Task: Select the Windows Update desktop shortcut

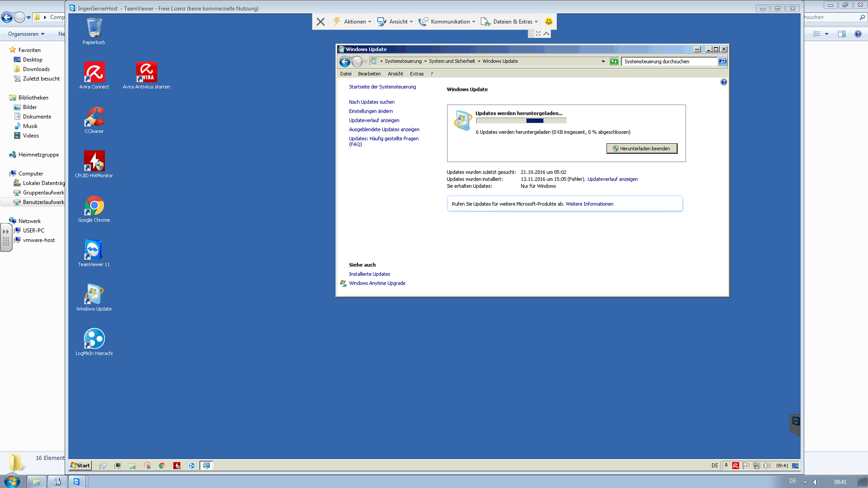Action: pos(94,297)
